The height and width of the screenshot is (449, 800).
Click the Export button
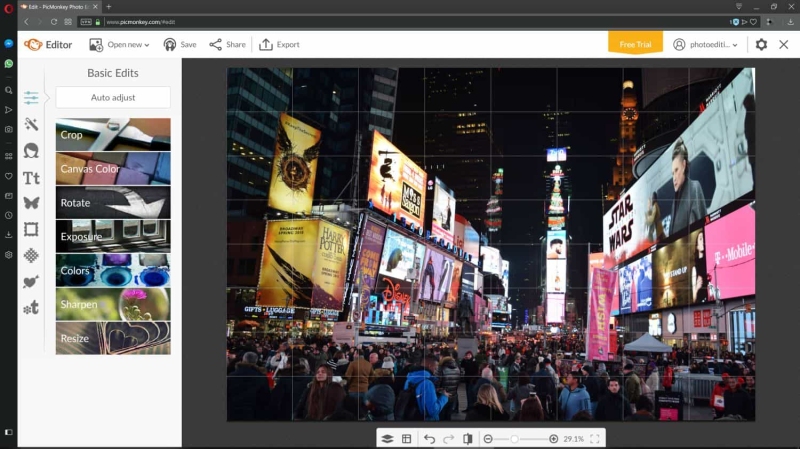(279, 44)
